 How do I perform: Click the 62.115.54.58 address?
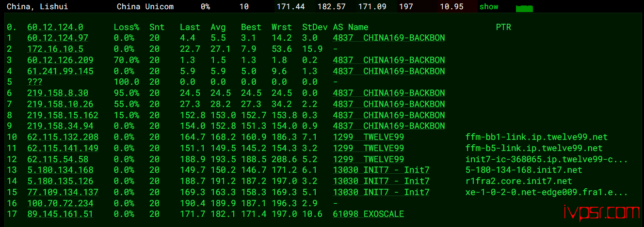click(x=58, y=159)
